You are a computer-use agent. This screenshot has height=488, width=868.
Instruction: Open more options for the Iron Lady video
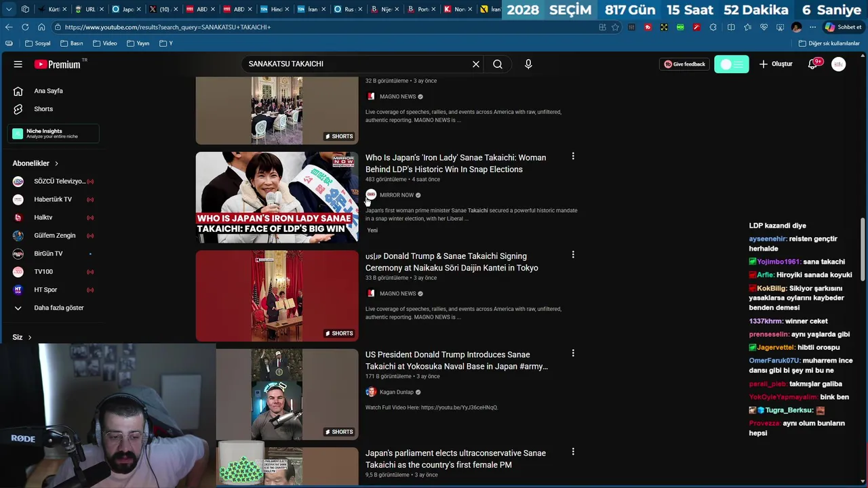coord(573,157)
